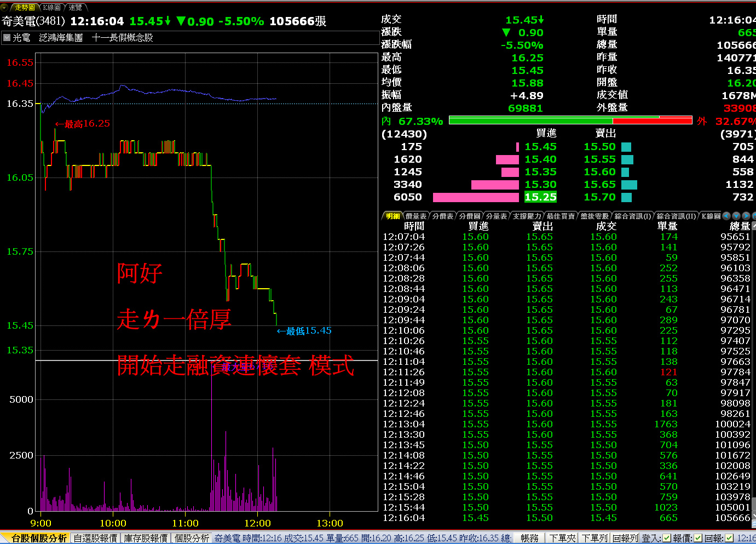The width and height of the screenshot is (756, 544).
Task: Click the blue right-arrow tab scroll icon
Action: 746,216
